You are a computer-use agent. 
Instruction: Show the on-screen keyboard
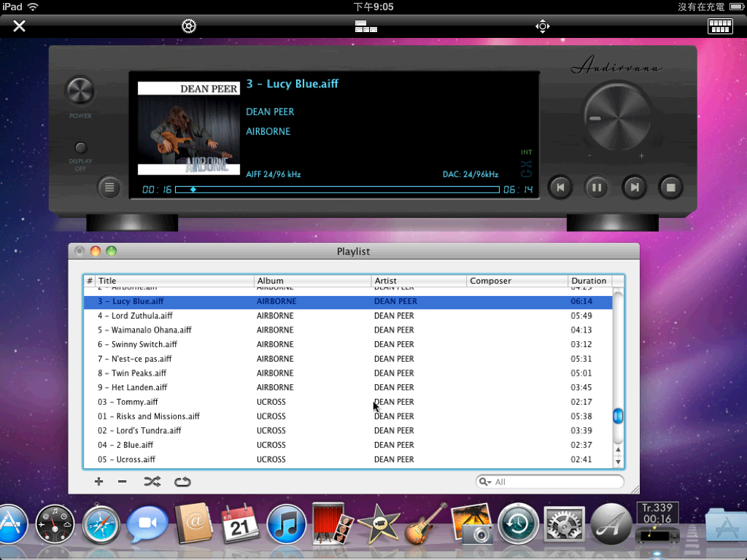(720, 26)
